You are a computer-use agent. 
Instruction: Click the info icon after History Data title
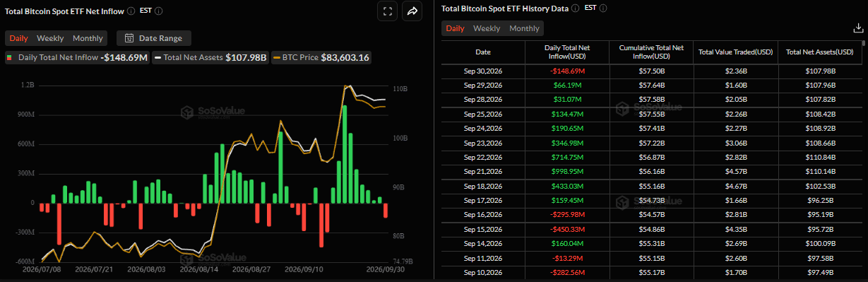[x=575, y=8]
